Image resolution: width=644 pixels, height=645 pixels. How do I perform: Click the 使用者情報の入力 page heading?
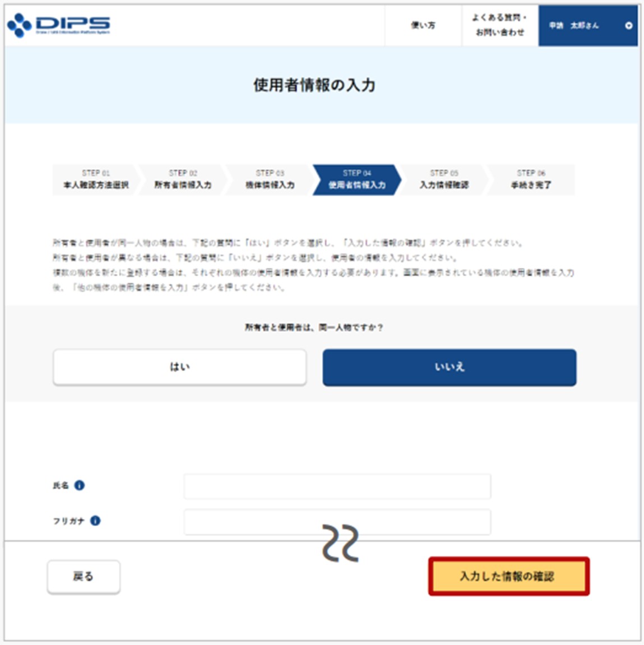click(x=314, y=85)
